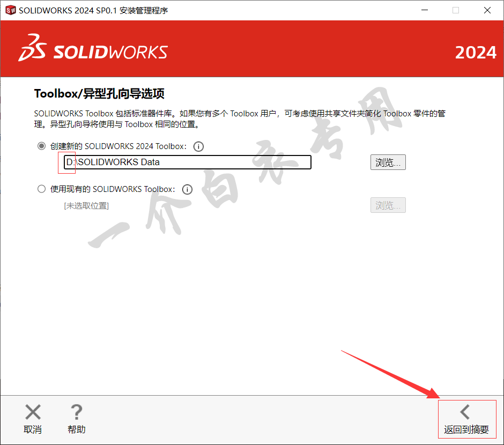Select the 使用现有的 SOLIDWORKS Toolbox radio button
The image size is (504, 445).
(41, 189)
